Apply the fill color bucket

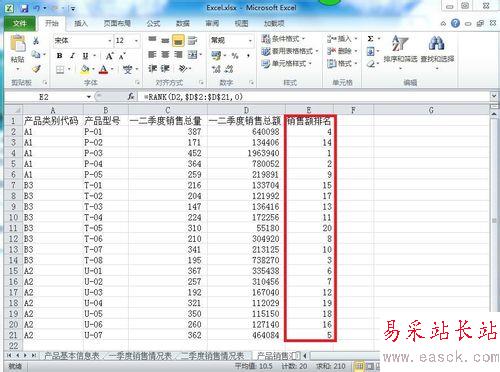tap(85, 69)
